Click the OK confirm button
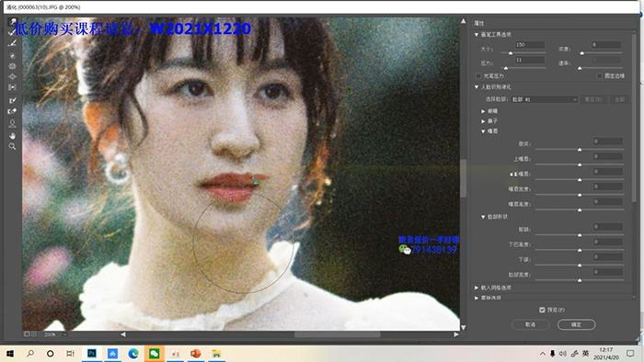Screen dimensions: 644x362 [x=576, y=324]
